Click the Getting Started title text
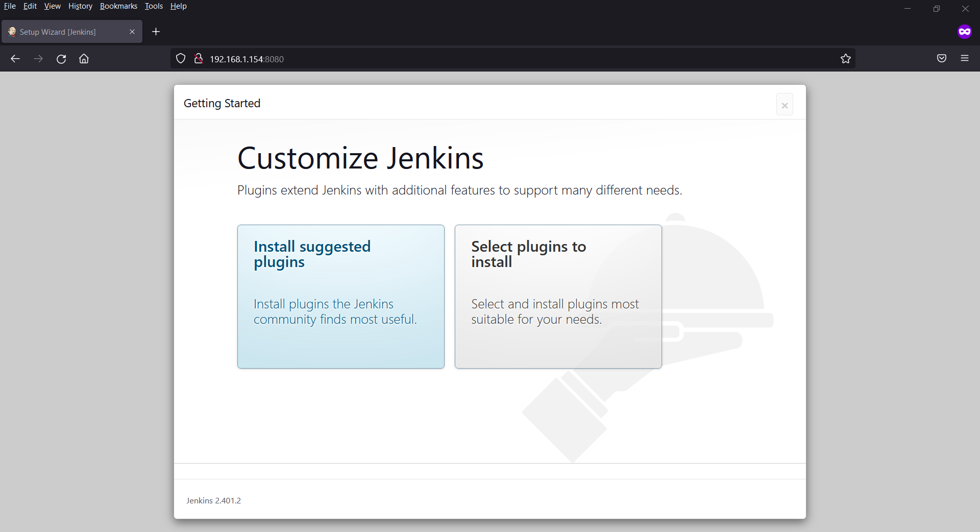Viewport: 980px width, 532px height. coord(222,104)
